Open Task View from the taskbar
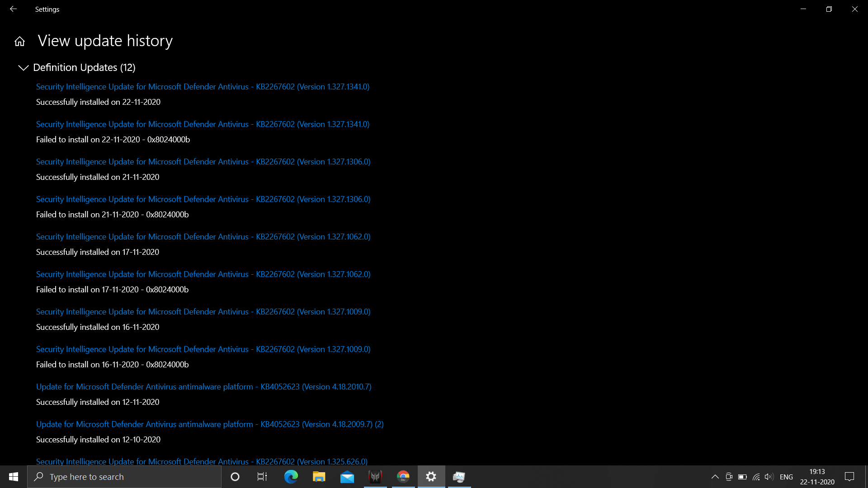The image size is (868, 488). coord(262,477)
